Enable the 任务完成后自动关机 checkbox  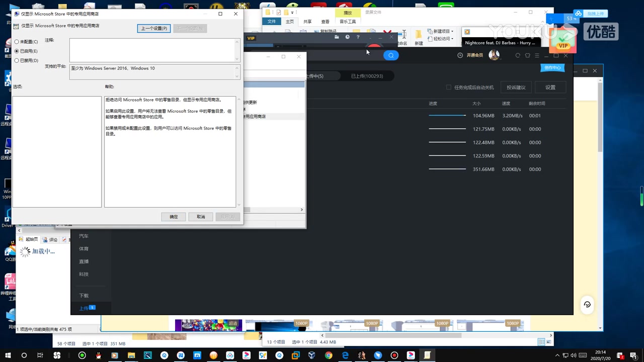tap(448, 87)
